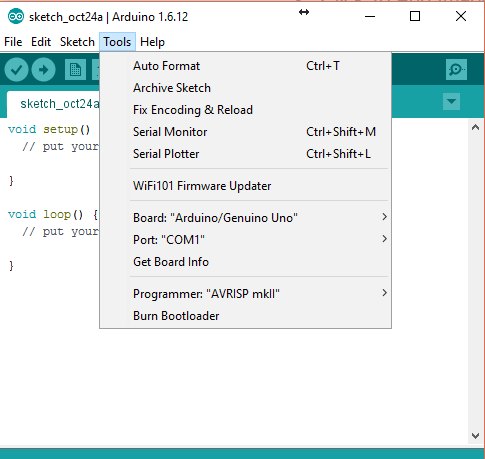Switch to the sketch_oct24a tab
The width and height of the screenshot is (485, 459).
53,104
